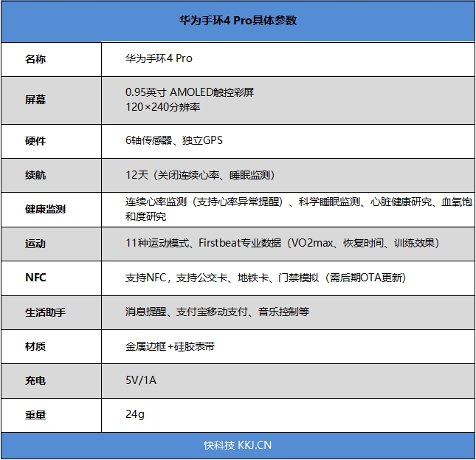The width and height of the screenshot is (476, 460).
Task: Click the 12天 battery life value
Action: (x=200, y=175)
